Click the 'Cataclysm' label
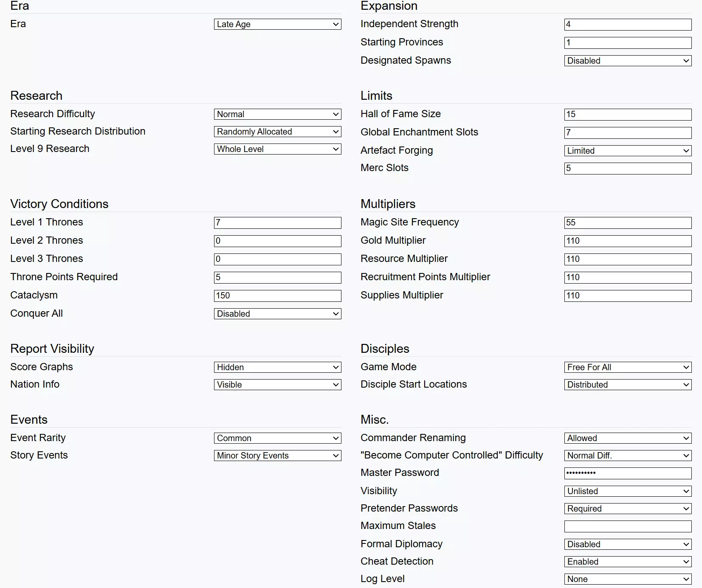This screenshot has height=588, width=702. point(34,295)
